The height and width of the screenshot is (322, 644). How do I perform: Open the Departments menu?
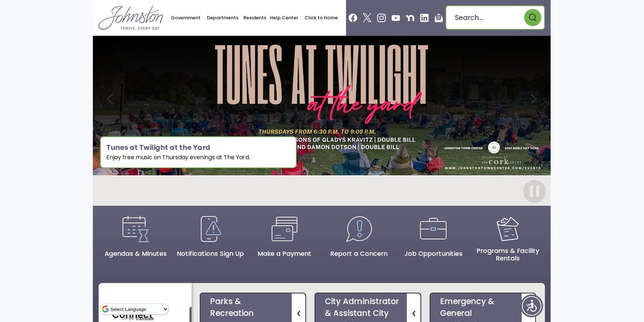(223, 18)
